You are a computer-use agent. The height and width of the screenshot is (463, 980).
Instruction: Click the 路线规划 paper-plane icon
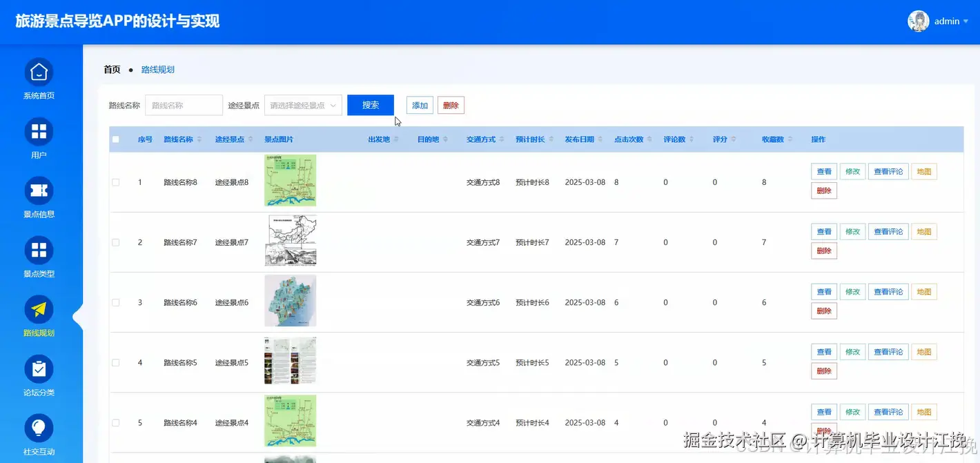39,309
